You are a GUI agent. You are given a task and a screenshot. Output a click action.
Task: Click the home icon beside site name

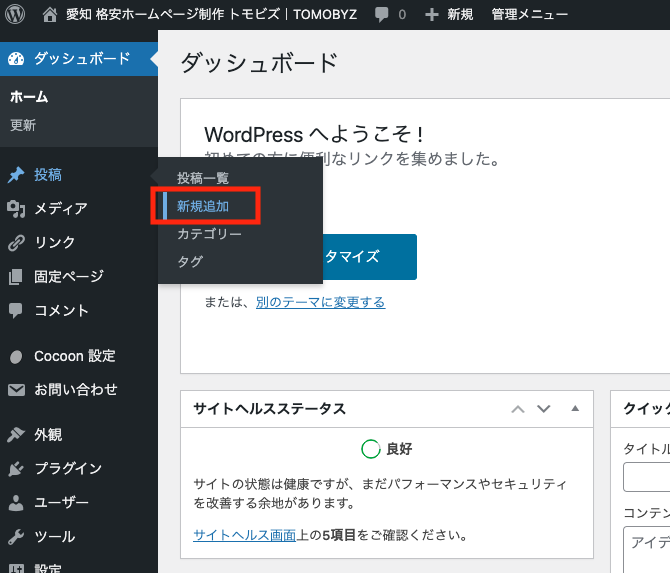(x=50, y=15)
